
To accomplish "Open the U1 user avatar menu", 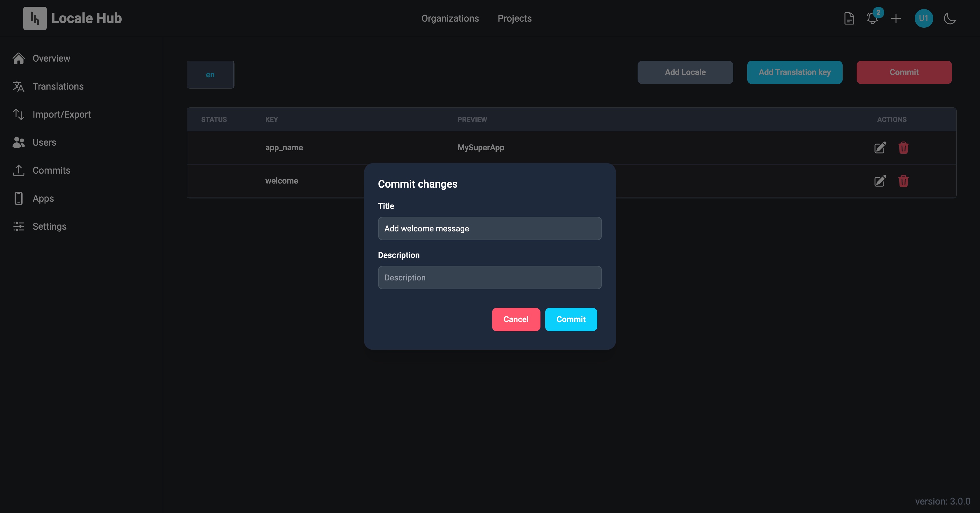I will coord(923,18).
